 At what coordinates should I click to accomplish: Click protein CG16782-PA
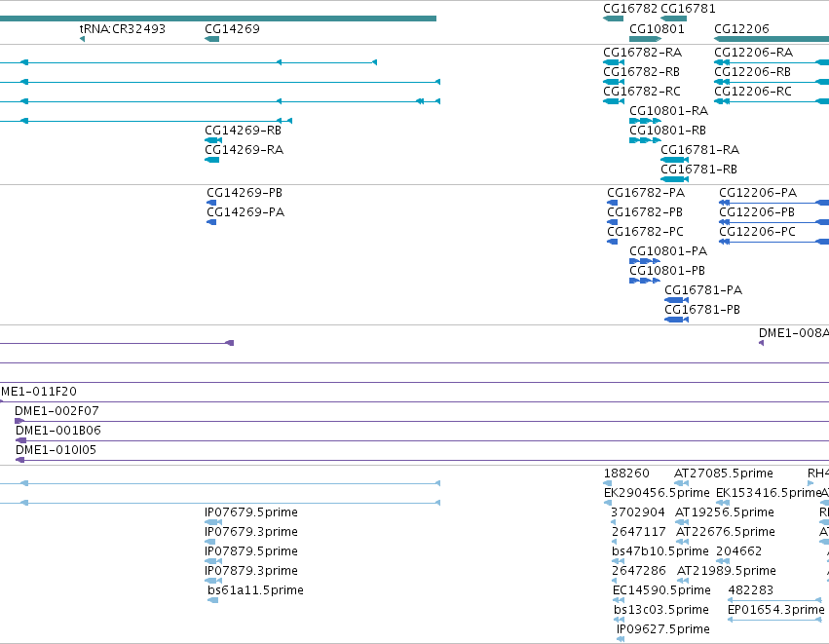click(x=646, y=193)
